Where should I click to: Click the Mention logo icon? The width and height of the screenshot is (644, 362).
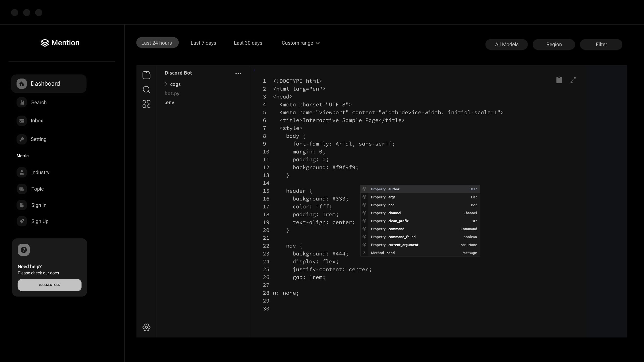[45, 43]
